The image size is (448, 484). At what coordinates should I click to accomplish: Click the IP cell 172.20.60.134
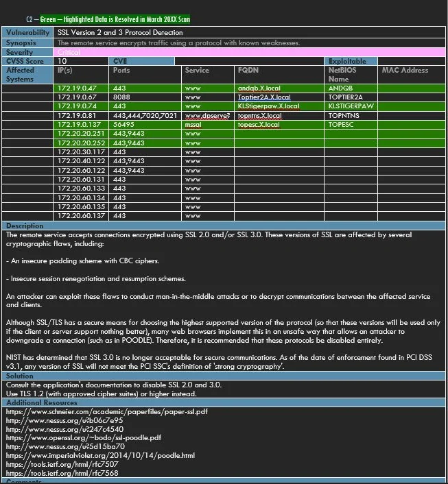[81, 198]
